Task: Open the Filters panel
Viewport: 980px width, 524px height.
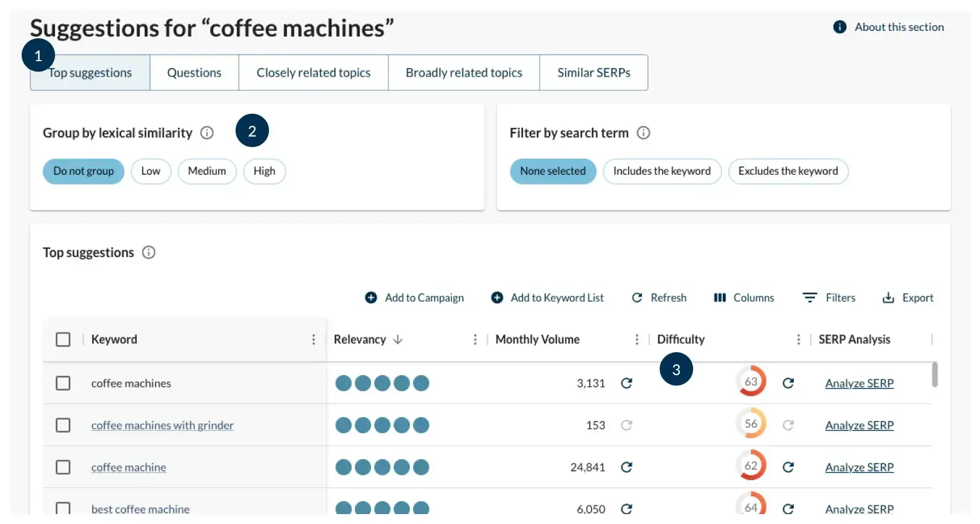Action: pos(829,298)
